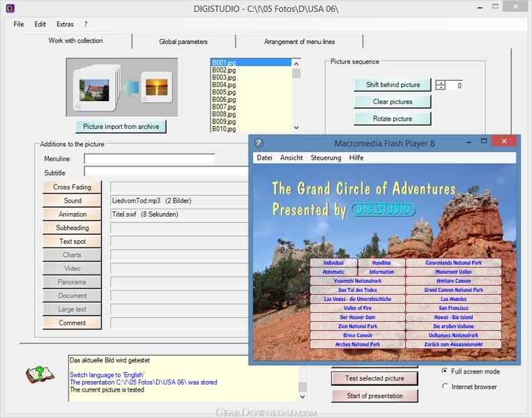Click Automatic in Flash presentation menu
Viewport: 532px width, 418px height.
pos(333,272)
